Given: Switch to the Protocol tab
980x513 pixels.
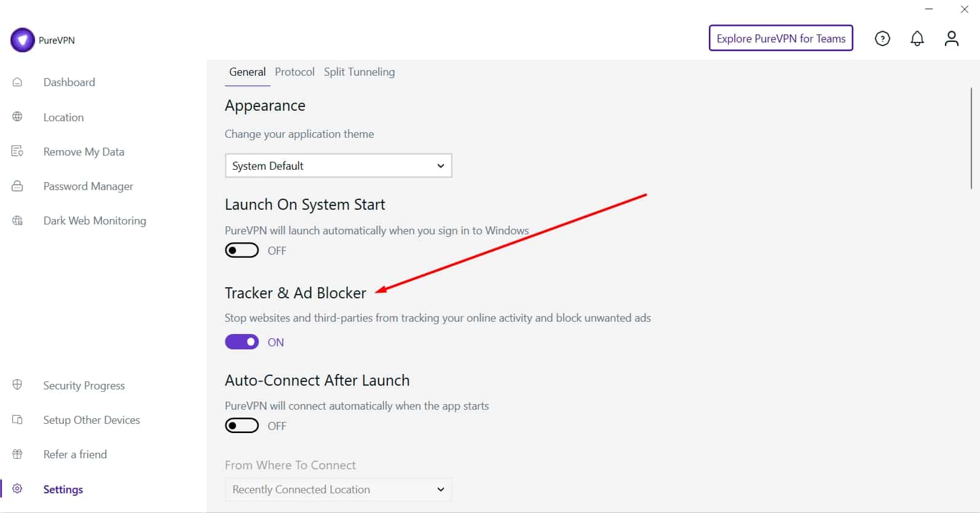Looking at the screenshot, I should [294, 72].
